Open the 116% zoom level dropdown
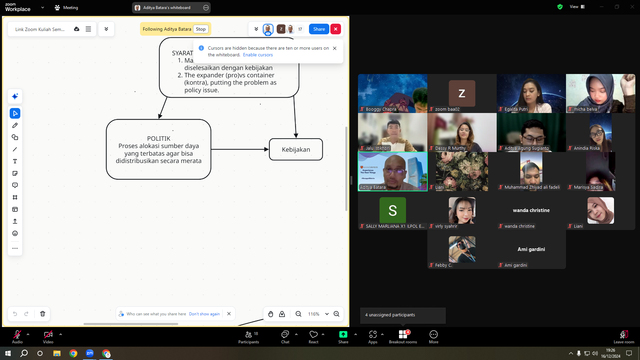The image size is (640, 360). 327,314
